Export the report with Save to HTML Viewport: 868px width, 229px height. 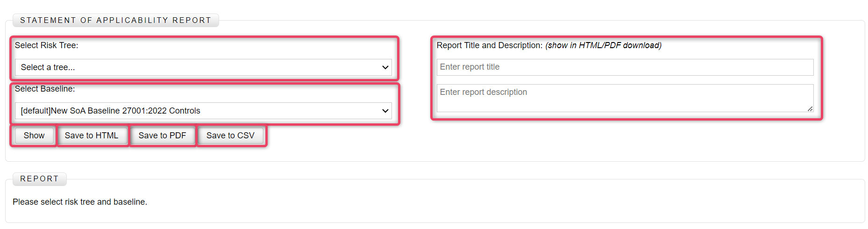pyautogui.click(x=92, y=136)
